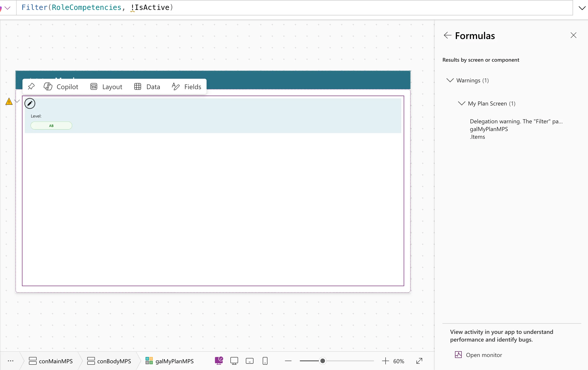588x370 pixels.
Task: Click the Level: label in the gallery item
Action: (36, 116)
